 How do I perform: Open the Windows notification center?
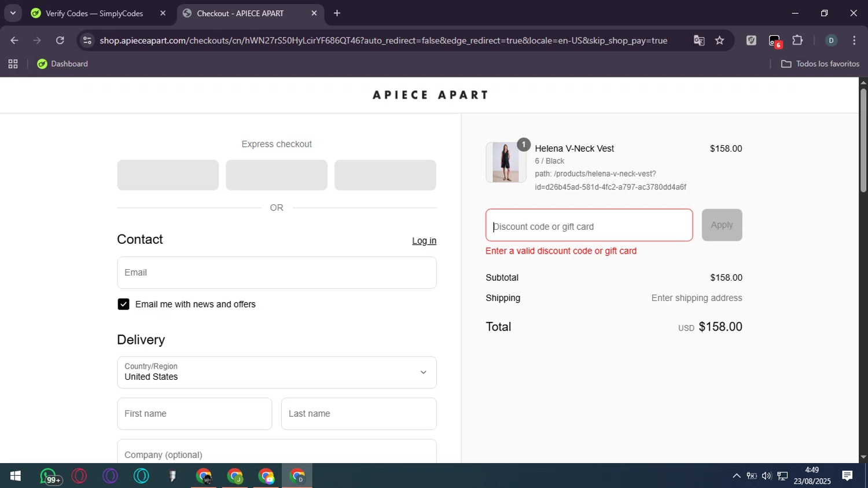click(x=847, y=476)
